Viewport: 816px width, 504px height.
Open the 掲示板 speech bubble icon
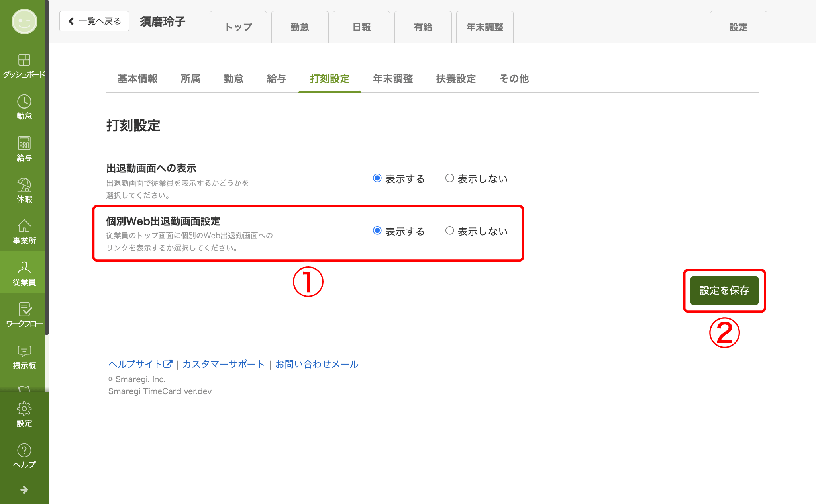point(24,351)
